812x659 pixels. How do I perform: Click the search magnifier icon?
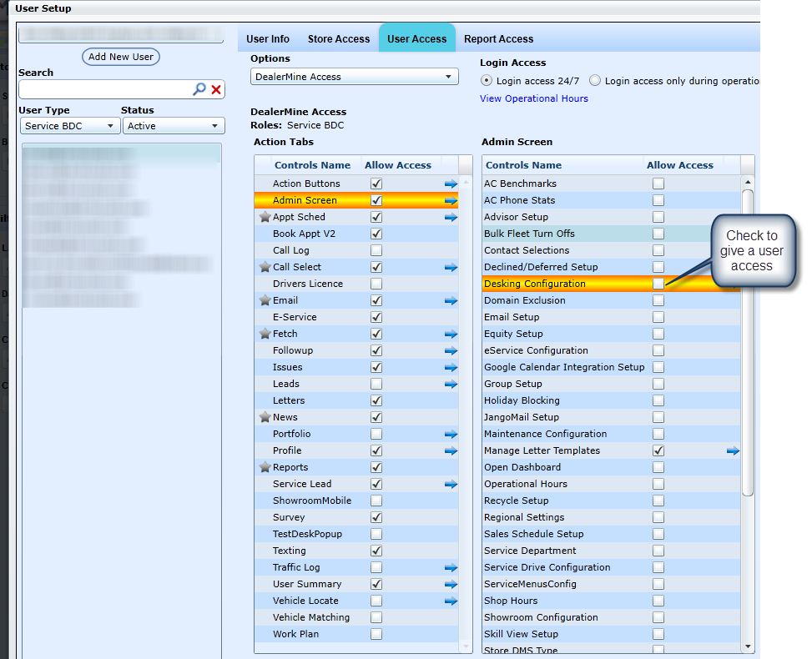(x=199, y=89)
